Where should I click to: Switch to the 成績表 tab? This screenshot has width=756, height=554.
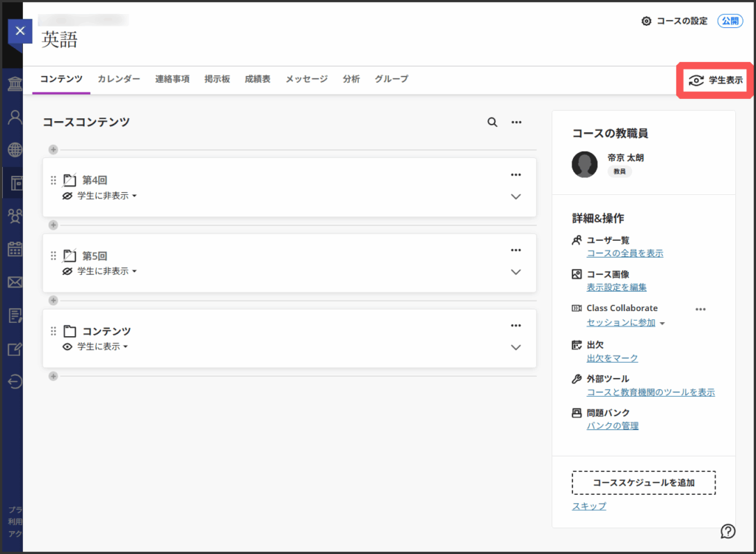[x=258, y=79]
